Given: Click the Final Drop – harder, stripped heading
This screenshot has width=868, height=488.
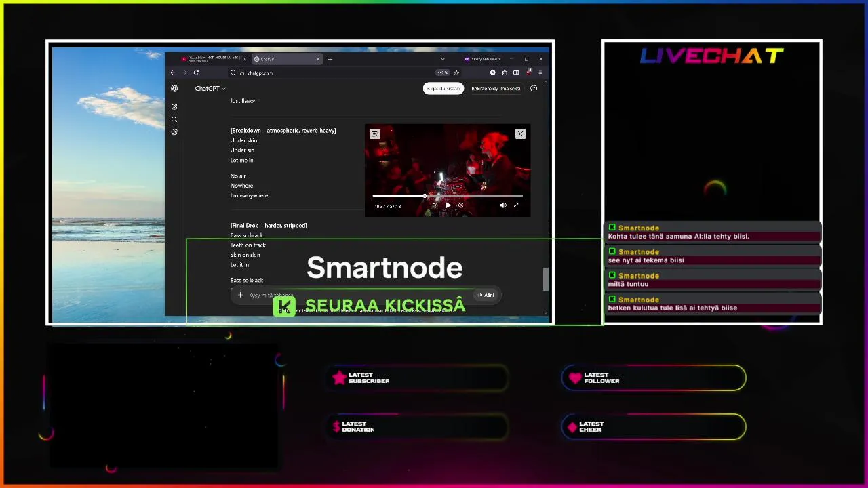Looking at the screenshot, I should pyautogui.click(x=268, y=226).
